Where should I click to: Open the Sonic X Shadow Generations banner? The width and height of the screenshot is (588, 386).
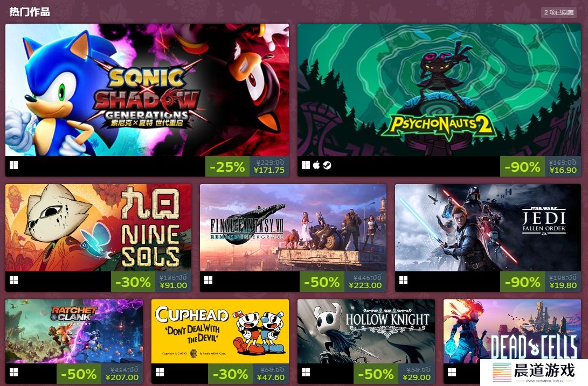click(x=147, y=90)
